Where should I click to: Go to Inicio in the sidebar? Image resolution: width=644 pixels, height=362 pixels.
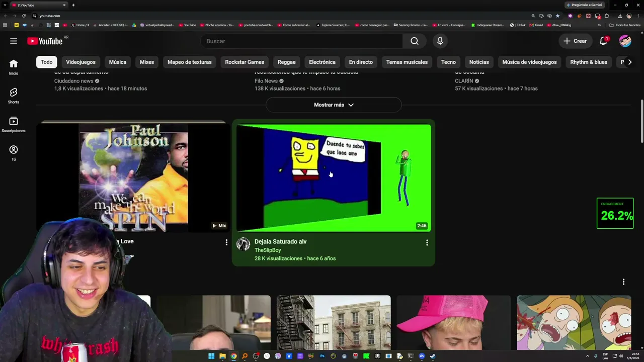[x=14, y=67]
